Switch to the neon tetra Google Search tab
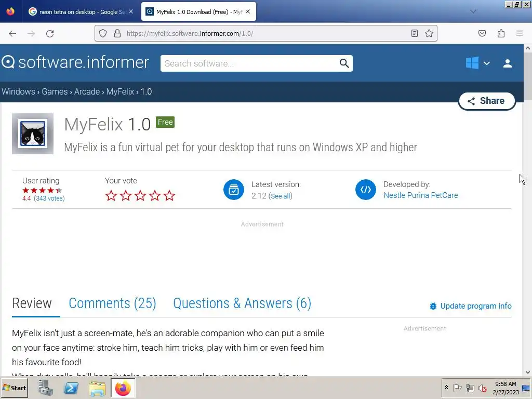 click(81, 12)
